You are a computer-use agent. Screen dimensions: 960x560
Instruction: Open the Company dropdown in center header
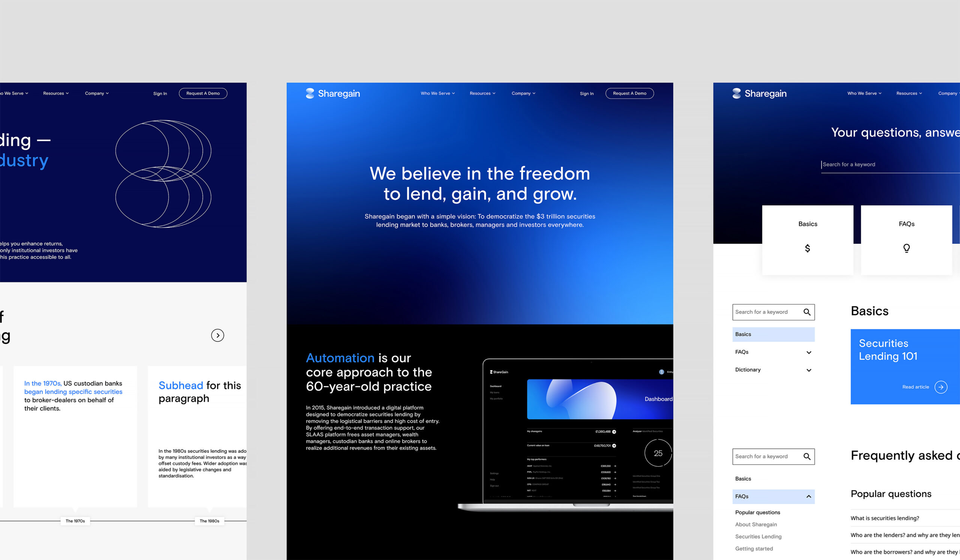coord(523,93)
